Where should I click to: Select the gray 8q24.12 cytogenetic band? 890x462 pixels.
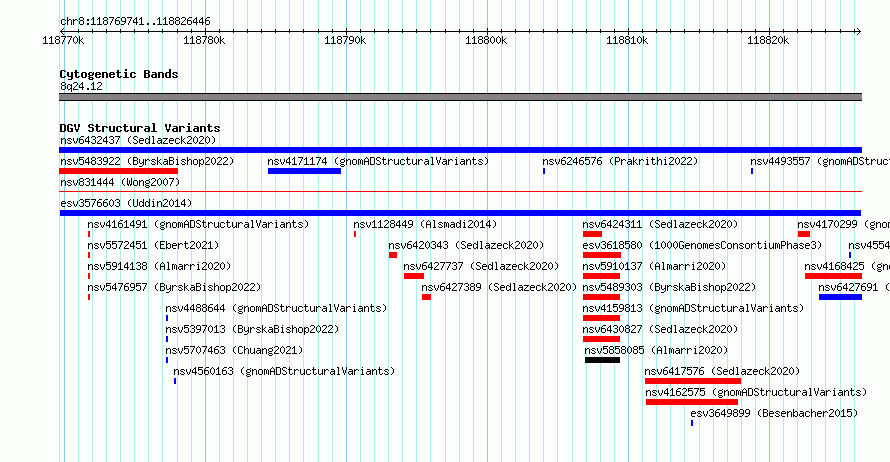[x=460, y=97]
